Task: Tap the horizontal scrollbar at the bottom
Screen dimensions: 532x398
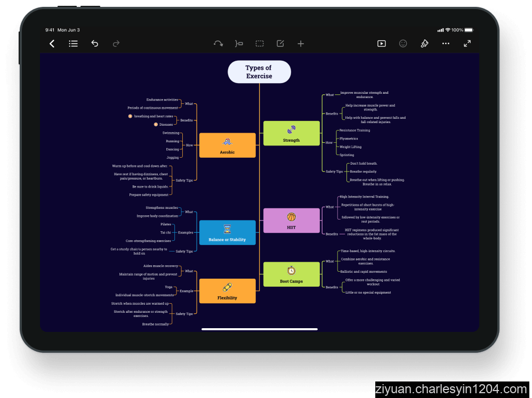Action: coord(260,329)
